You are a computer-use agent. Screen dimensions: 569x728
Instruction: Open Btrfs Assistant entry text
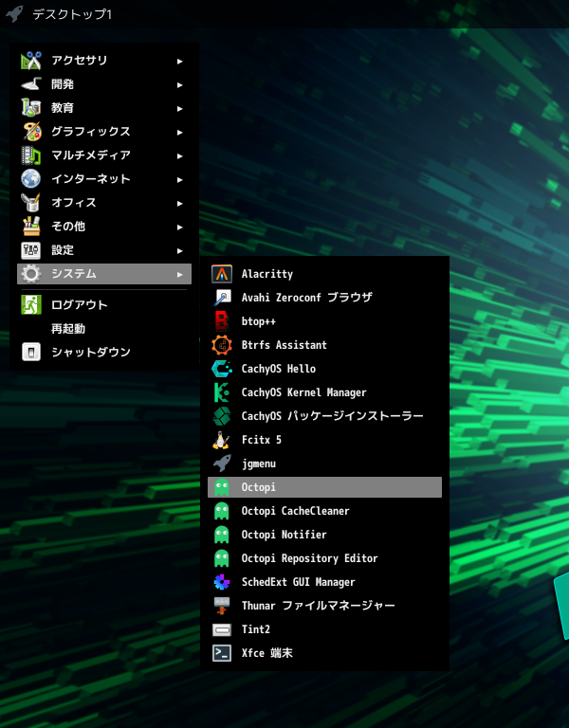(x=284, y=345)
